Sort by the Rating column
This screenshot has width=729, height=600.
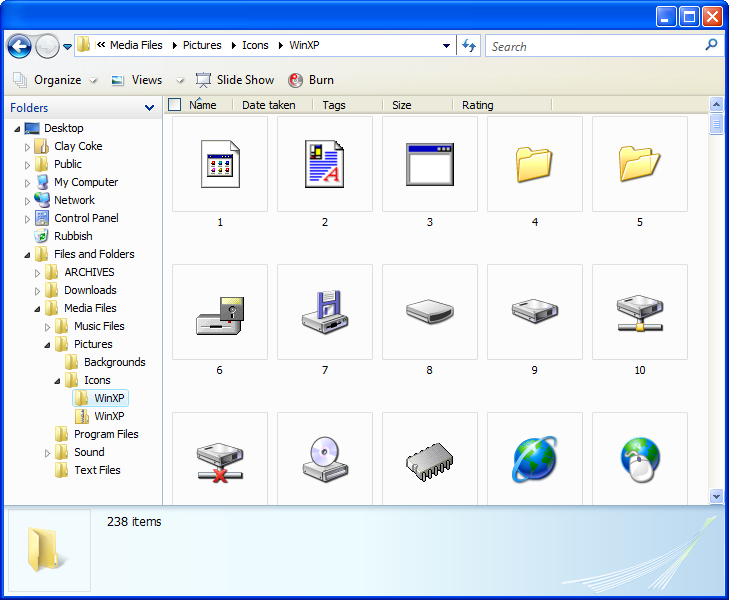477,105
